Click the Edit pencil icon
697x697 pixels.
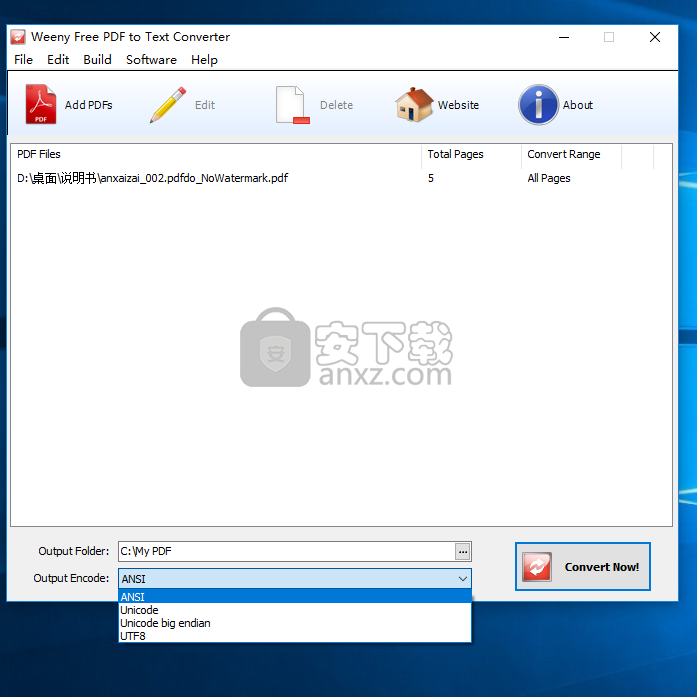pyautogui.click(x=168, y=105)
